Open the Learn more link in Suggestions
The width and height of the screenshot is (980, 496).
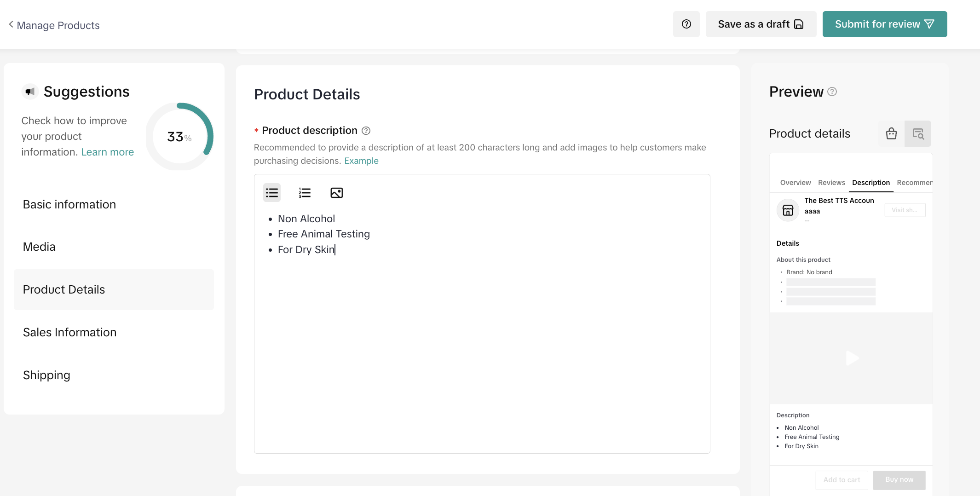[107, 152]
